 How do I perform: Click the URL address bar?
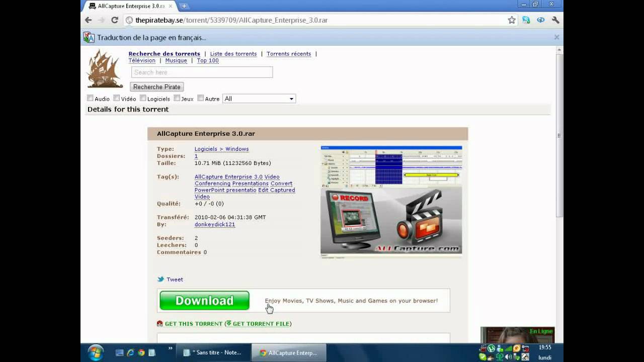pyautogui.click(x=314, y=20)
